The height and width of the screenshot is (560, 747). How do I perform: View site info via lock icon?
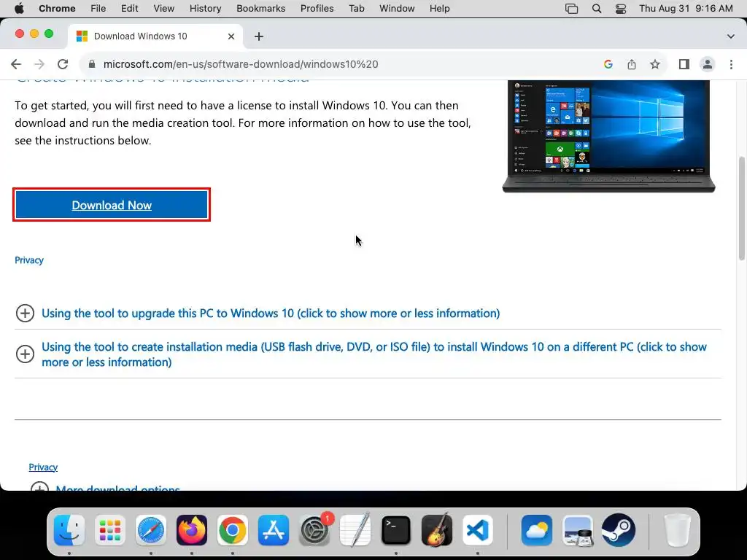(92, 64)
